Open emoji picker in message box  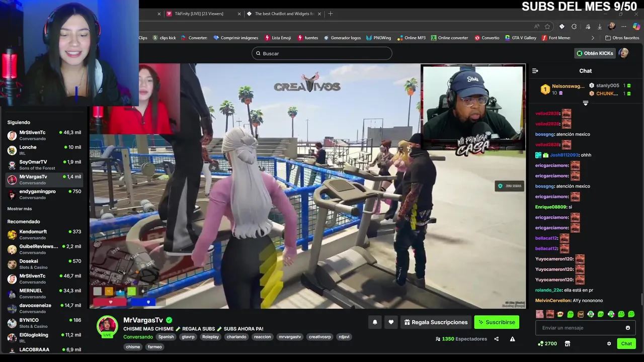point(627,328)
